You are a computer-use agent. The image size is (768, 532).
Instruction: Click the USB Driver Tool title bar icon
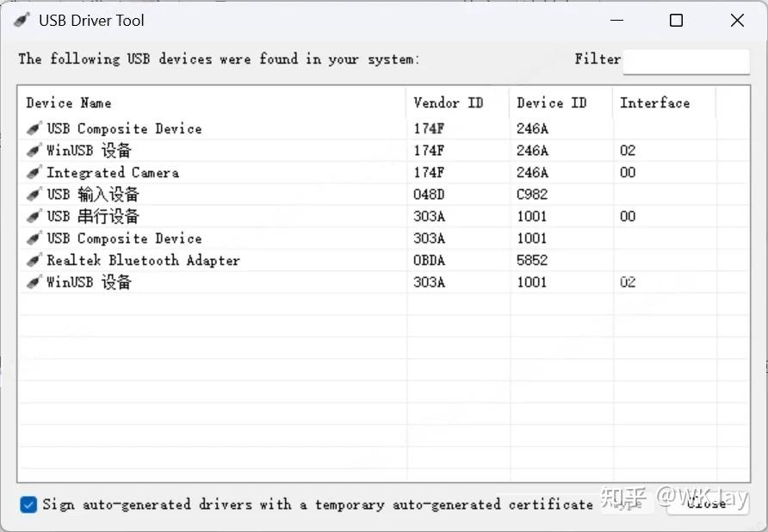tap(22, 20)
